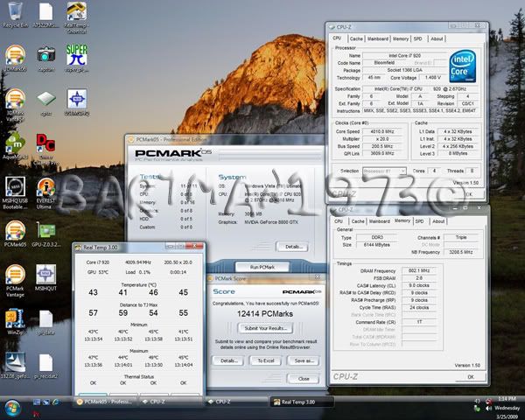Switch to the Mainboard tab in top CPU-Z
This screenshot has height=420, width=525.
tap(378, 38)
